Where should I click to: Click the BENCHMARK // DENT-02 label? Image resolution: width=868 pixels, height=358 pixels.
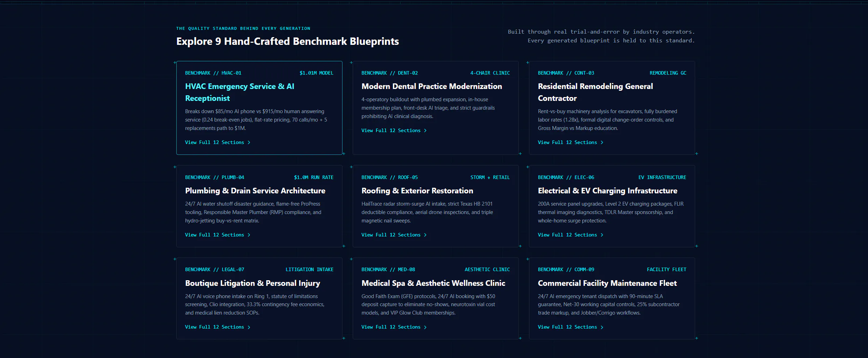point(390,73)
